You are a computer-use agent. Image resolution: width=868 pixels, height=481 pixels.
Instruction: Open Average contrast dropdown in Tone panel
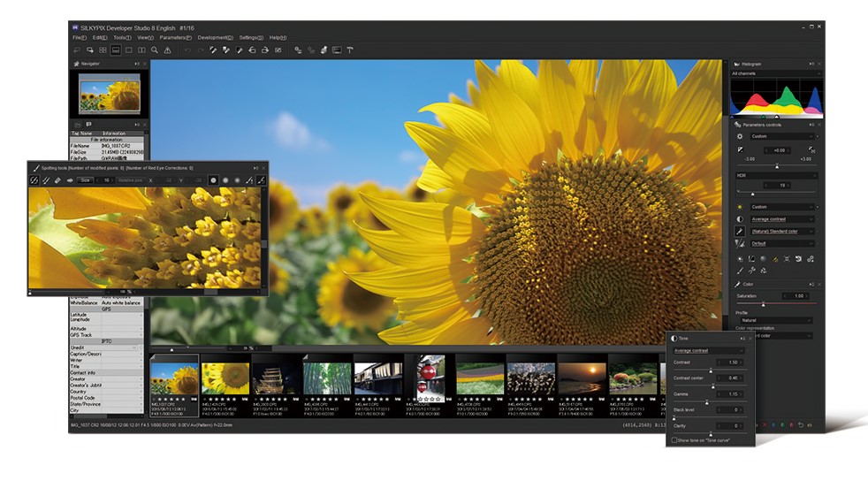point(709,350)
